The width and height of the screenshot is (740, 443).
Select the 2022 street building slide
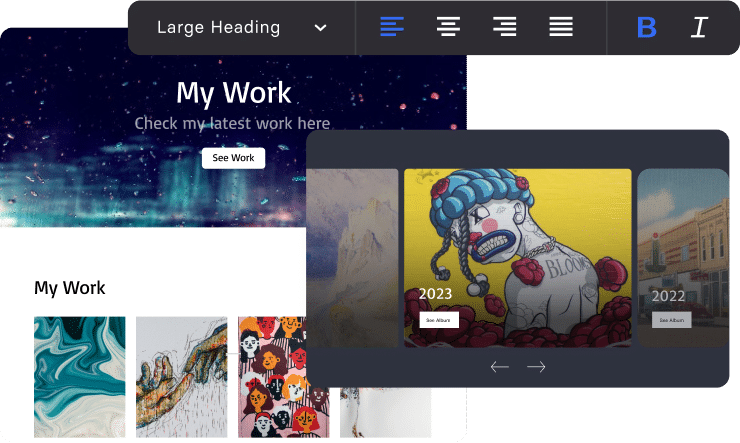(683, 258)
